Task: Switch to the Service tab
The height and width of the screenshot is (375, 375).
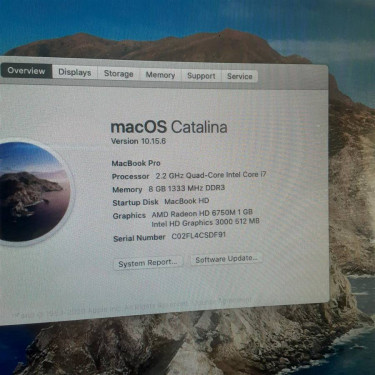Action: click(x=240, y=77)
